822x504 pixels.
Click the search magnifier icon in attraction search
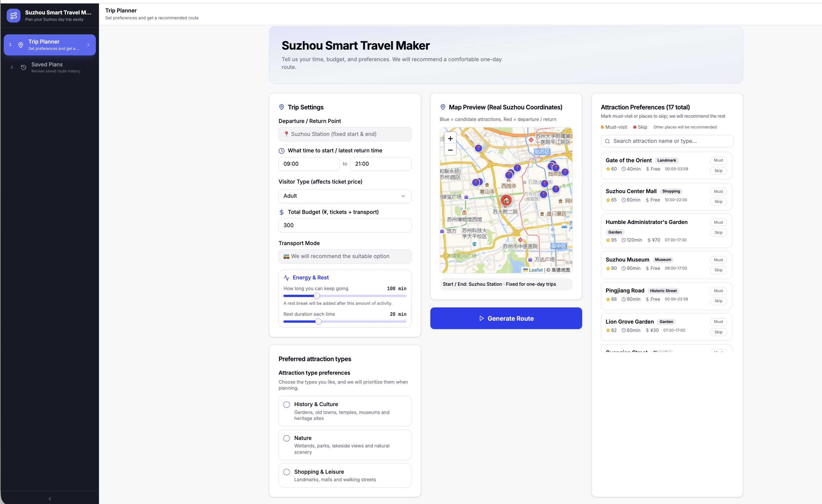point(607,141)
